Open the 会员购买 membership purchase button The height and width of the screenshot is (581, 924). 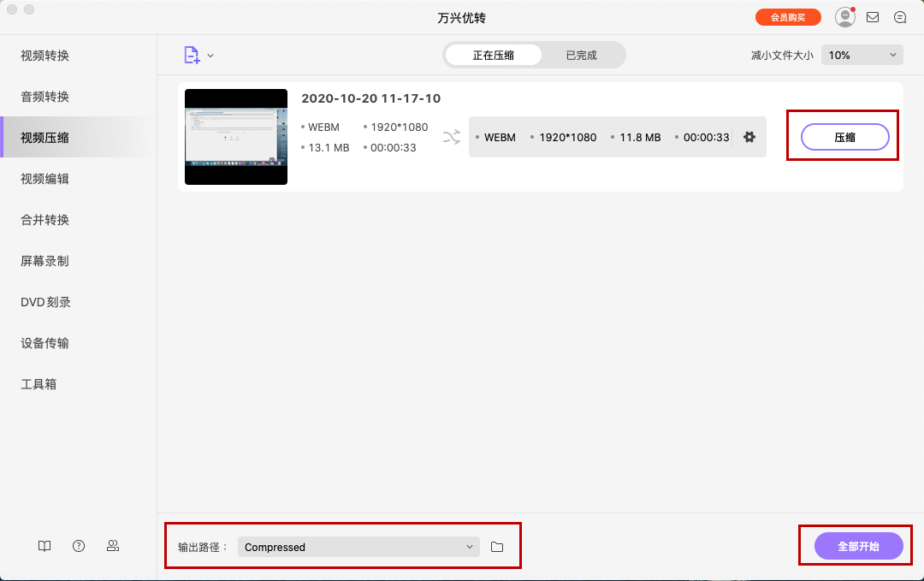tap(788, 16)
